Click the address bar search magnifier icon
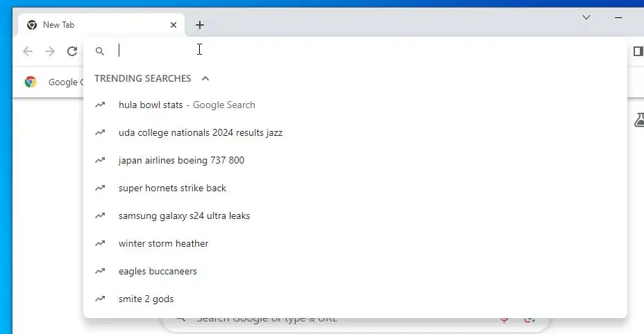The image size is (644, 334). pyautogui.click(x=100, y=51)
